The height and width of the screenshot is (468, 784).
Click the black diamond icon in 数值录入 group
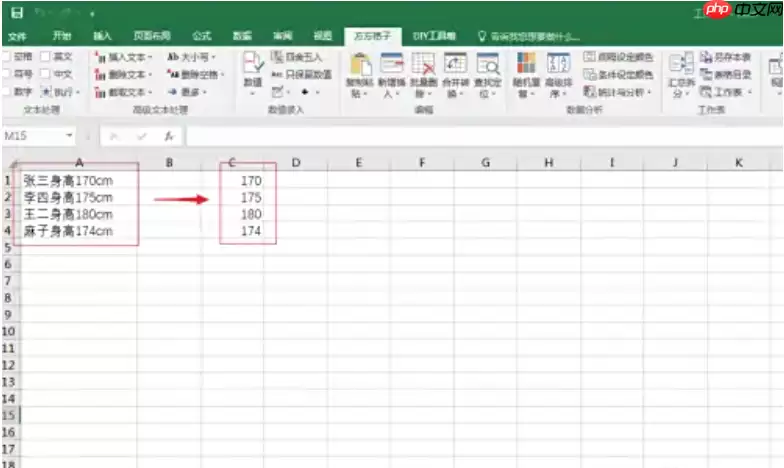(304, 92)
